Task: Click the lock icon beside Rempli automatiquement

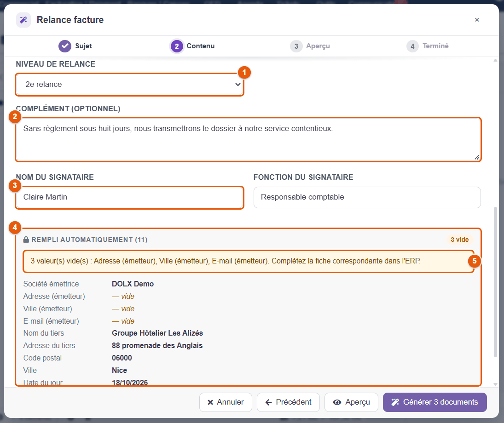Action: (26, 240)
